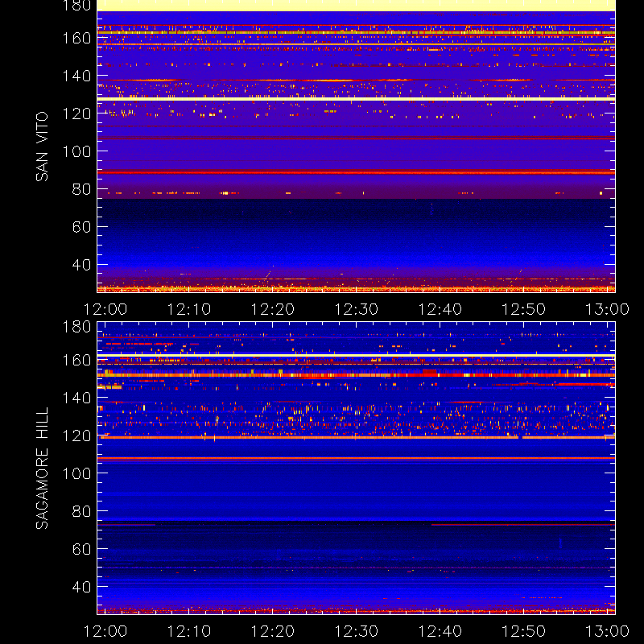Click the SAGAMORE HILL axis title
Screen dimensions: 644x644
point(42,469)
